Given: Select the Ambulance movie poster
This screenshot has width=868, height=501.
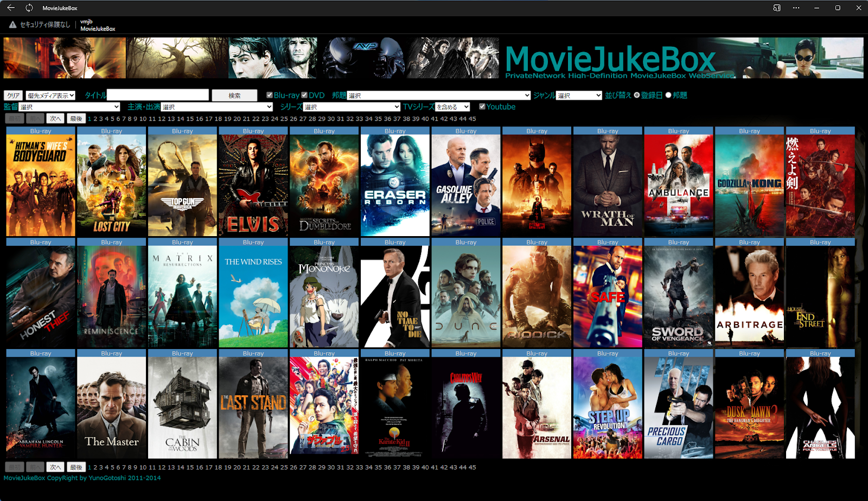Looking at the screenshot, I should [x=679, y=185].
